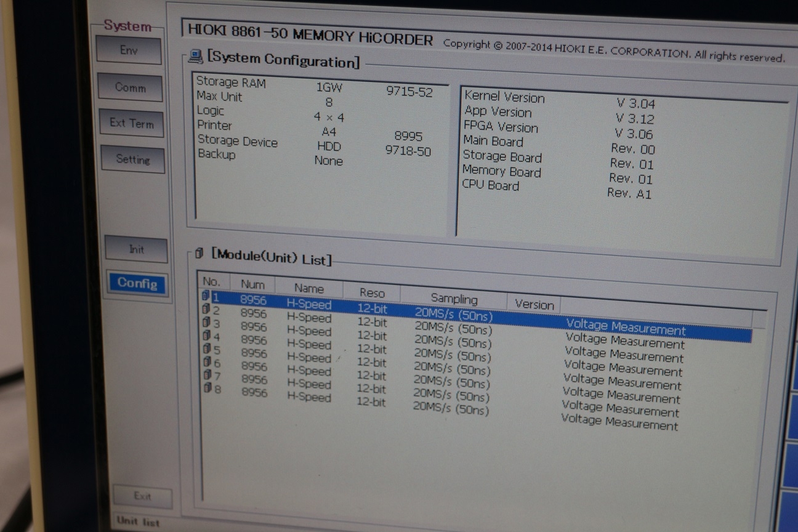
Task: Click 'HIOKI 8861-50 MEMORY HiCORDER' title
Action: (310, 35)
